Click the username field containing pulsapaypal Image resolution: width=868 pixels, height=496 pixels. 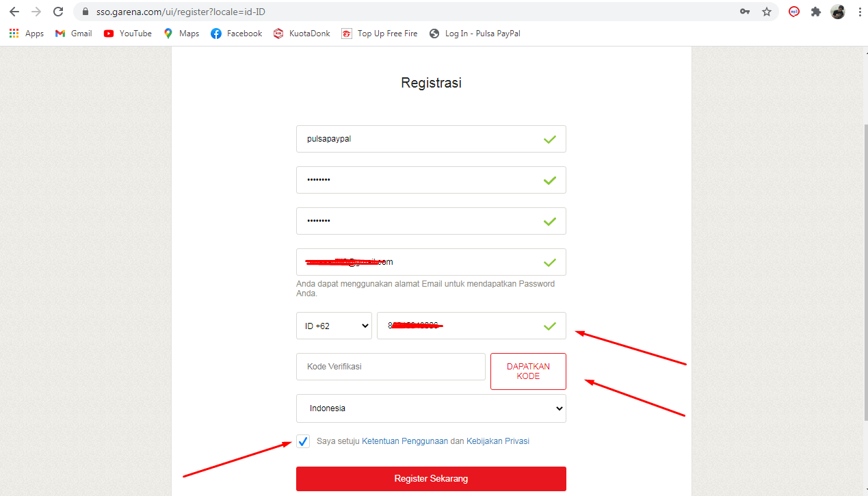(x=417, y=139)
